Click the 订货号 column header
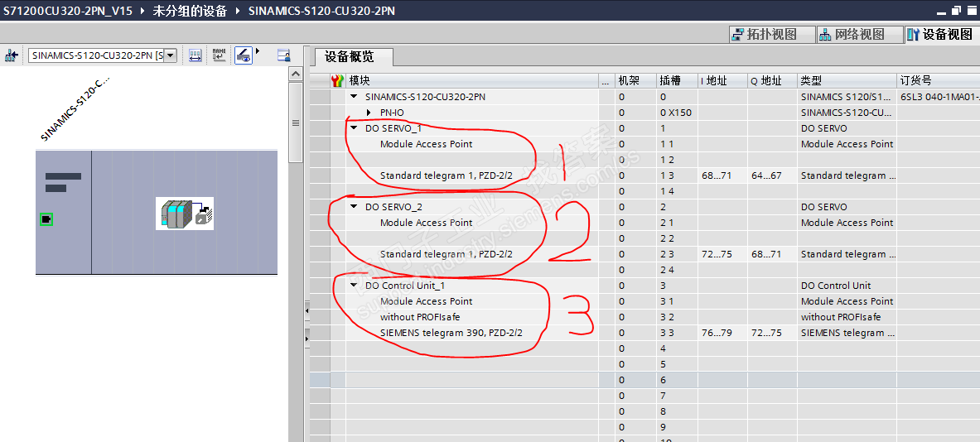This screenshot has width=980, height=442. pos(938,80)
